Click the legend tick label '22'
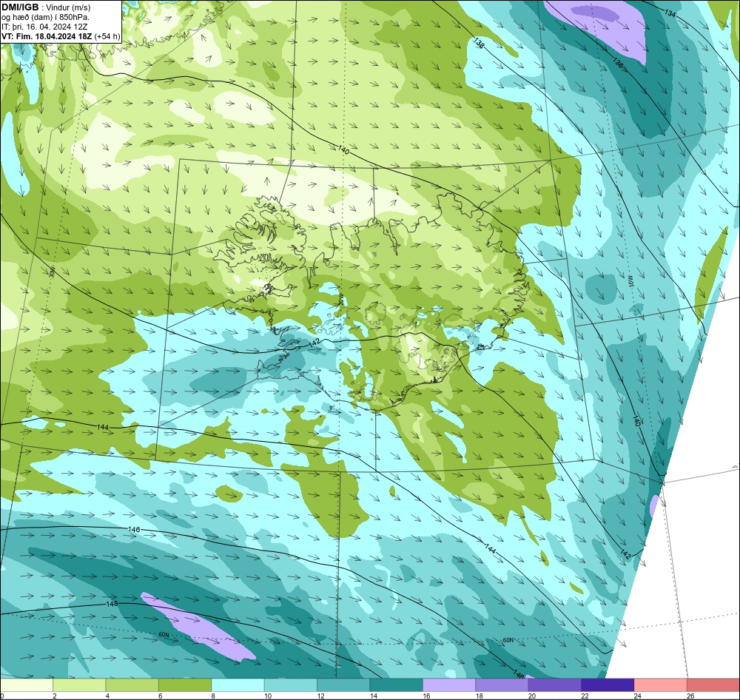 click(585, 696)
